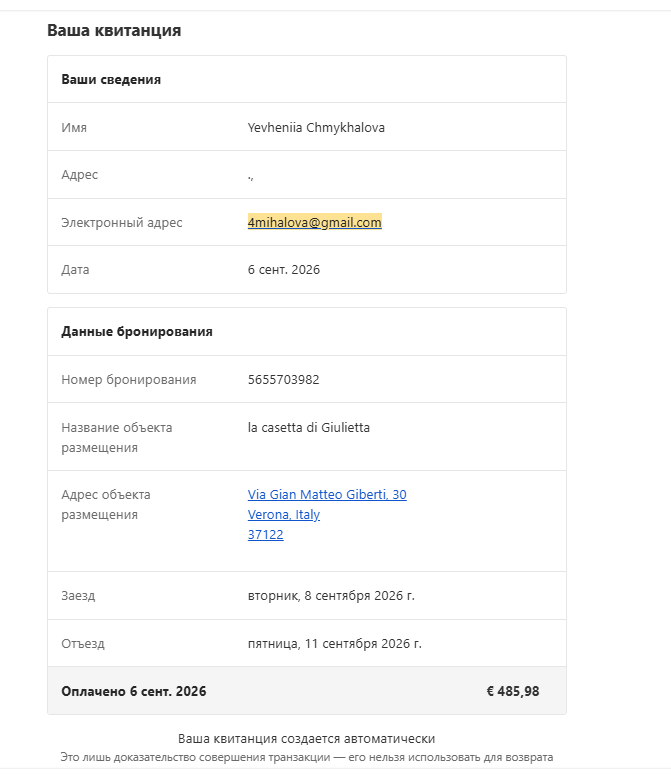Image resolution: width=671 pixels, height=774 pixels.
Task: Click the 37122 postal code link
Action: click(x=266, y=535)
